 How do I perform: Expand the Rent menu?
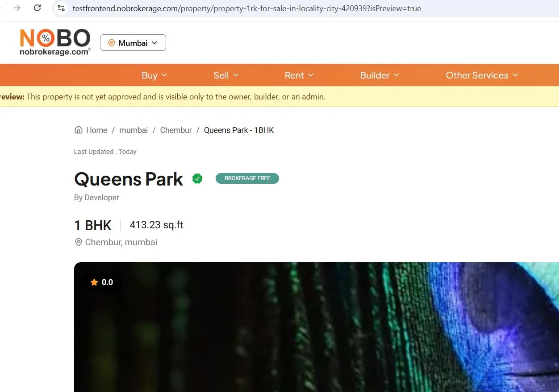299,75
